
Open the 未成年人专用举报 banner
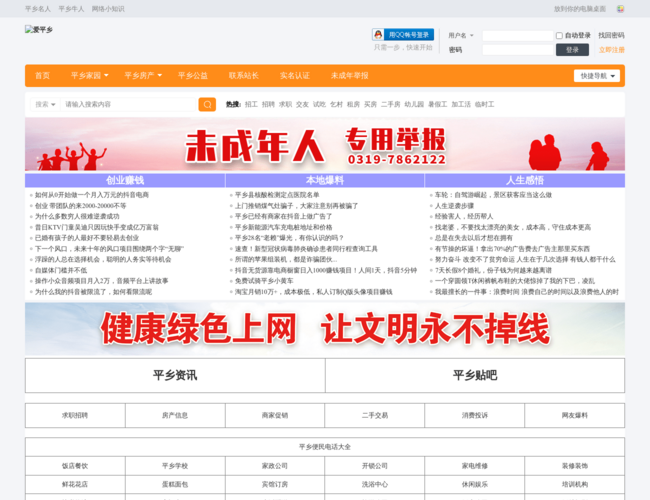325,146
